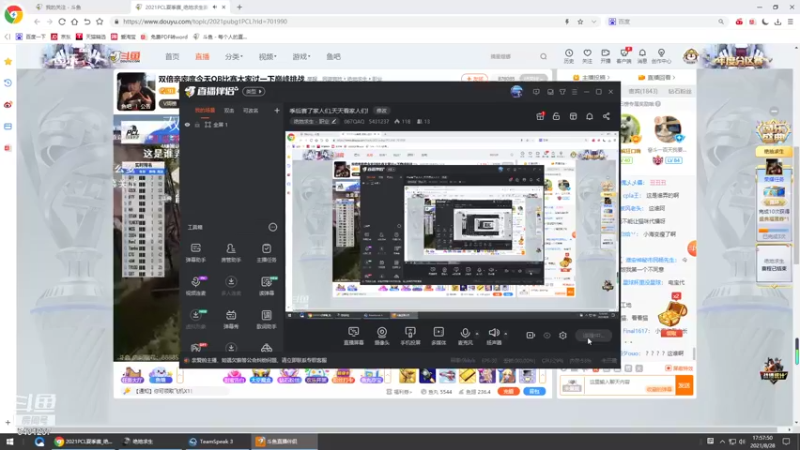Open 直播 in Douyu navigation
Image resolution: width=800 pixels, height=450 pixels.
click(203, 57)
